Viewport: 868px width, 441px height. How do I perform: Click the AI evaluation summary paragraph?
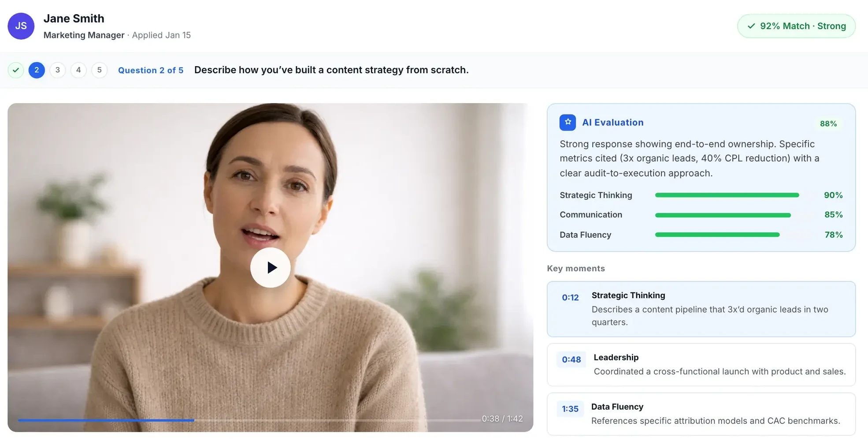(x=690, y=158)
